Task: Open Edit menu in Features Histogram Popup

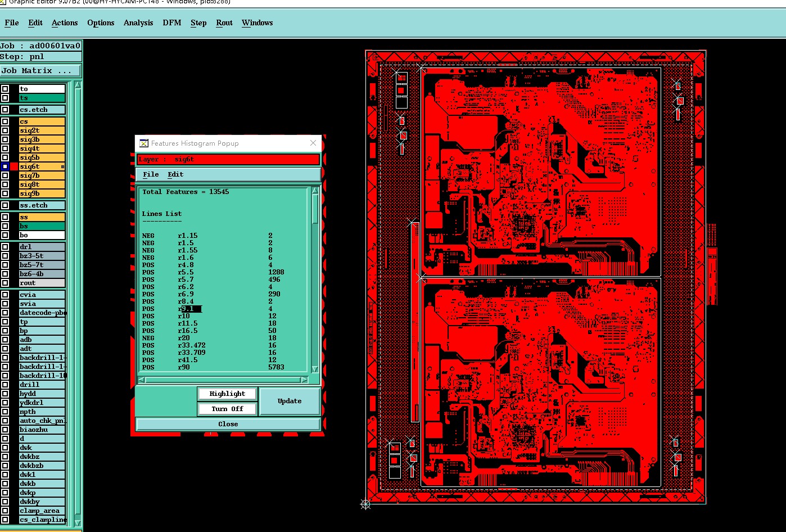Action: (175, 175)
